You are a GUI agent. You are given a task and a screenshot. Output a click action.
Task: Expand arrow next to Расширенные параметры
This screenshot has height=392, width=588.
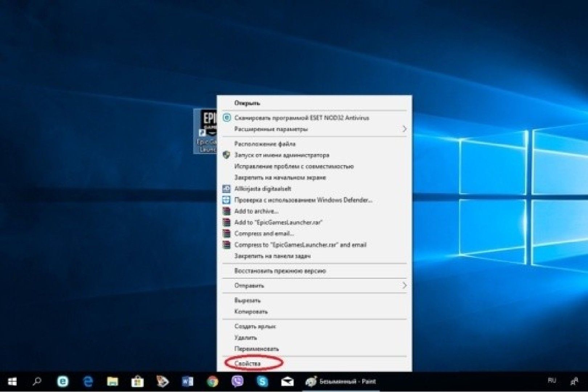pos(404,129)
